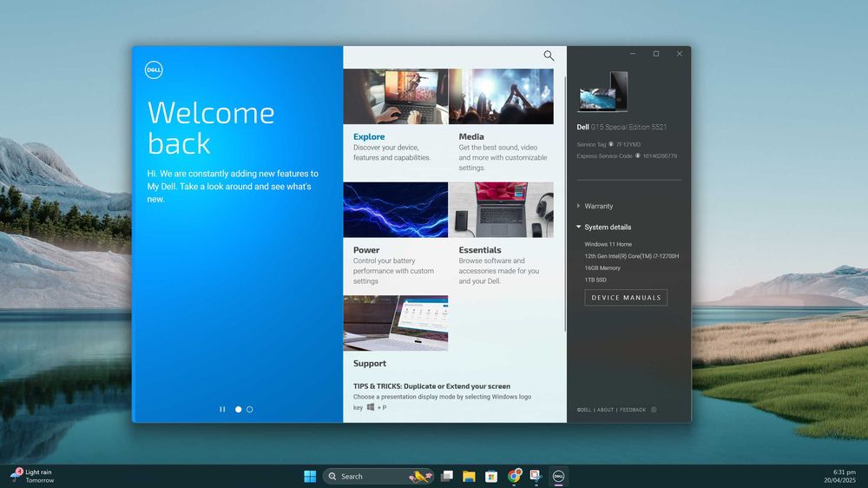The image size is (868, 488).
Task: Open the Media concert tile image
Action: tap(501, 96)
